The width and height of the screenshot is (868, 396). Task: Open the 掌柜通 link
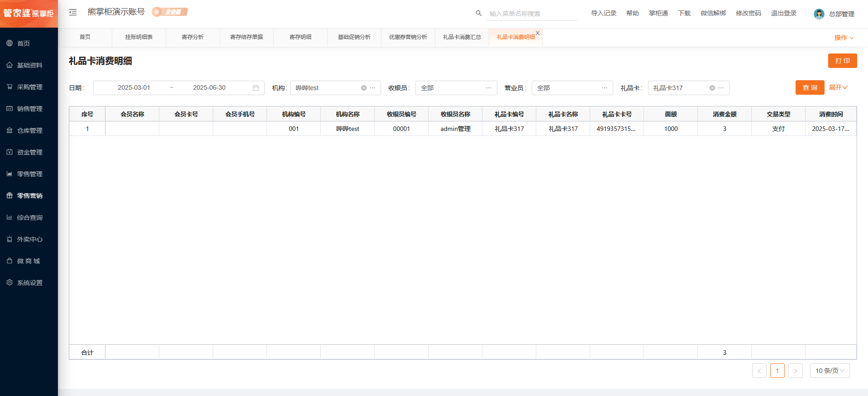tap(658, 13)
